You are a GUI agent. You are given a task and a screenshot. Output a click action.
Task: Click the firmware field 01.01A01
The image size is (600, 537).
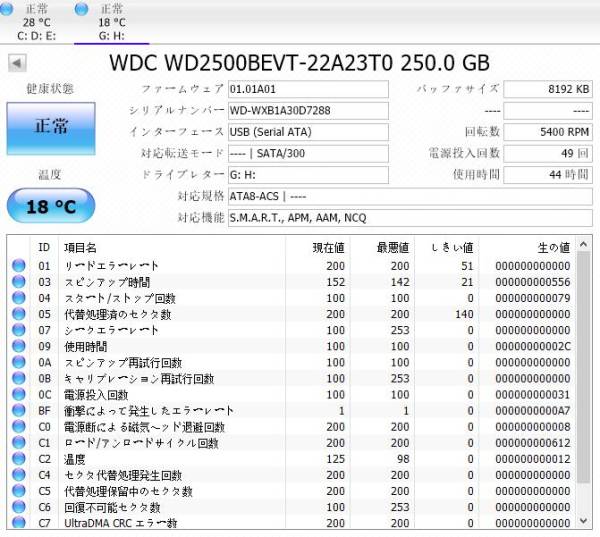[308, 89]
